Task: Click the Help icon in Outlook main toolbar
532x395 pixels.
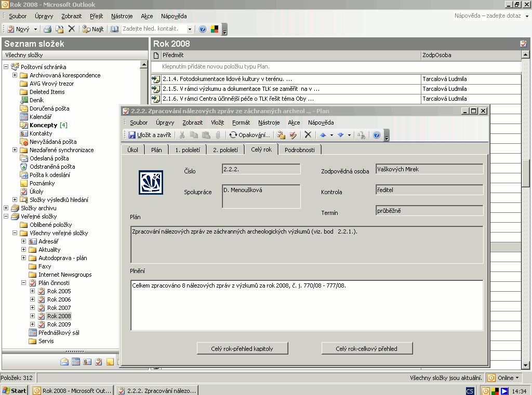Action: (203, 29)
